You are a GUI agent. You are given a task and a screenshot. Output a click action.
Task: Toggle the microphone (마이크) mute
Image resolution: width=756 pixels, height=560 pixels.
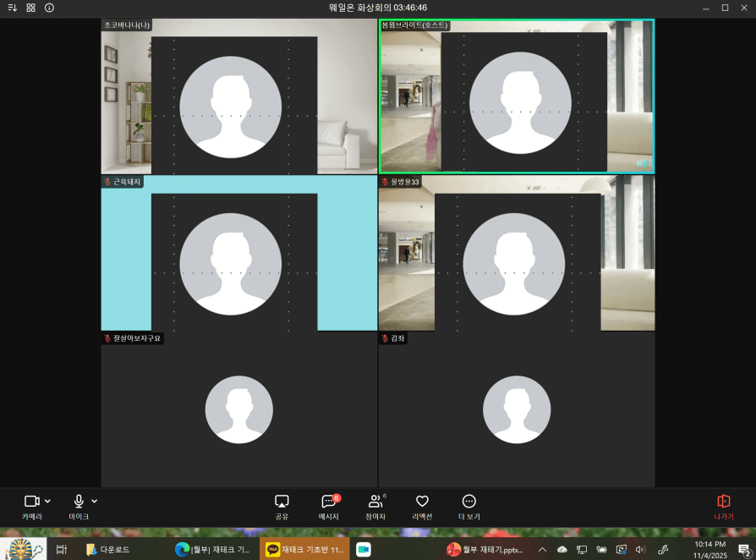(x=79, y=507)
